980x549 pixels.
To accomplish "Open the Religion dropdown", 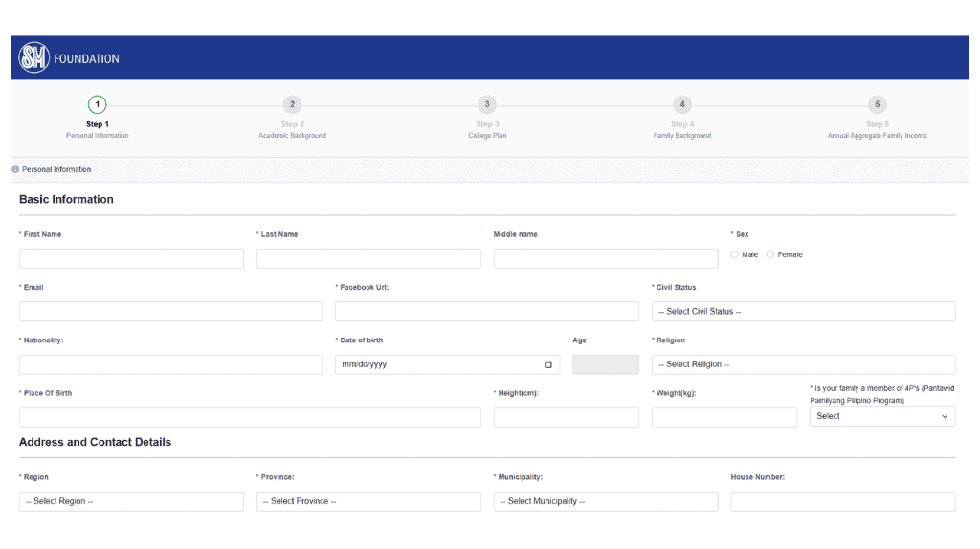I will pyautogui.click(x=803, y=364).
